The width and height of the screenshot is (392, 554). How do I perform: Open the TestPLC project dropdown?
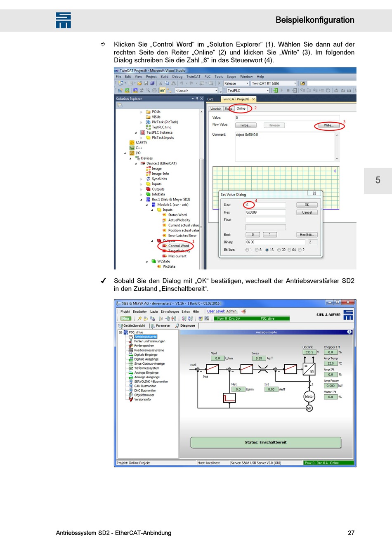click(268, 90)
